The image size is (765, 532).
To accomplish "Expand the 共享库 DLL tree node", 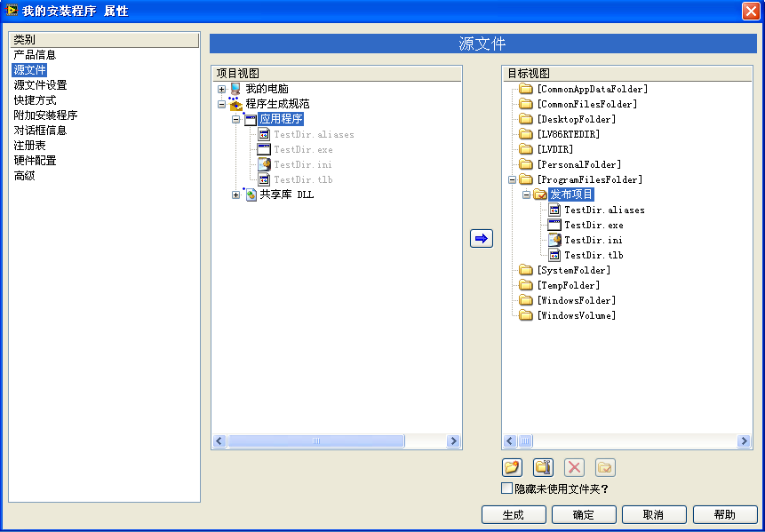I will [236, 195].
